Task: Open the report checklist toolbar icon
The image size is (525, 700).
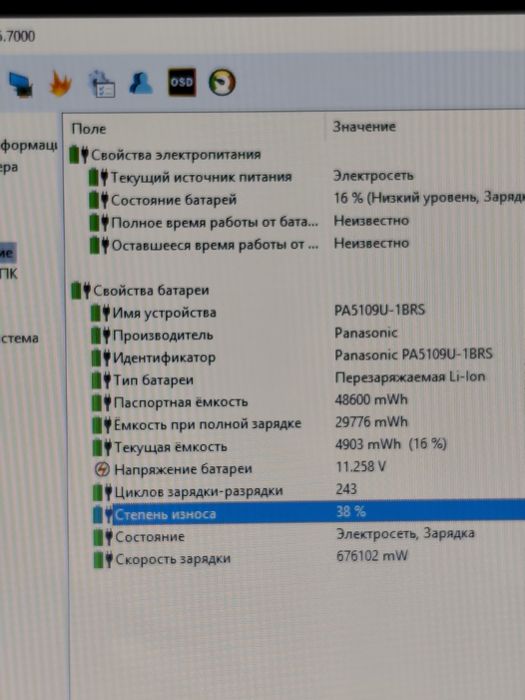Action: point(102,83)
